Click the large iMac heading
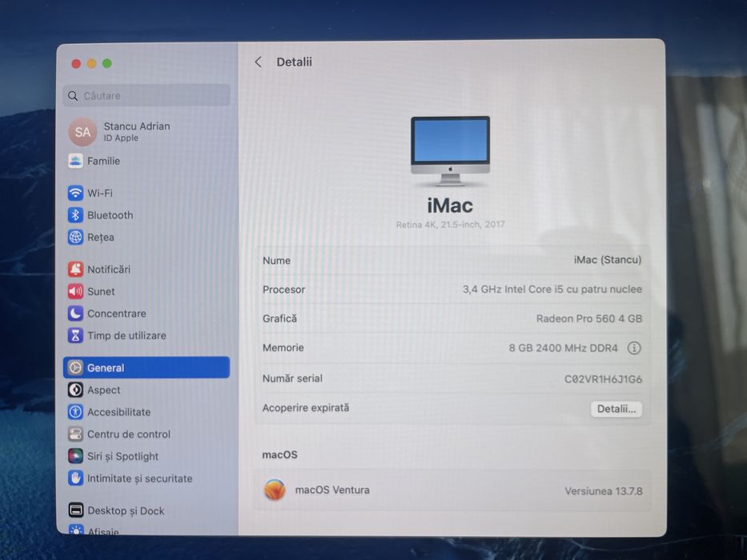747x560 pixels. 450,206
